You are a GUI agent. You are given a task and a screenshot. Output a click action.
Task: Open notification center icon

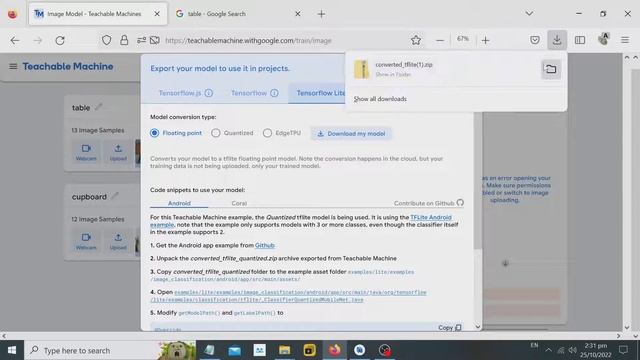[x=623, y=350]
